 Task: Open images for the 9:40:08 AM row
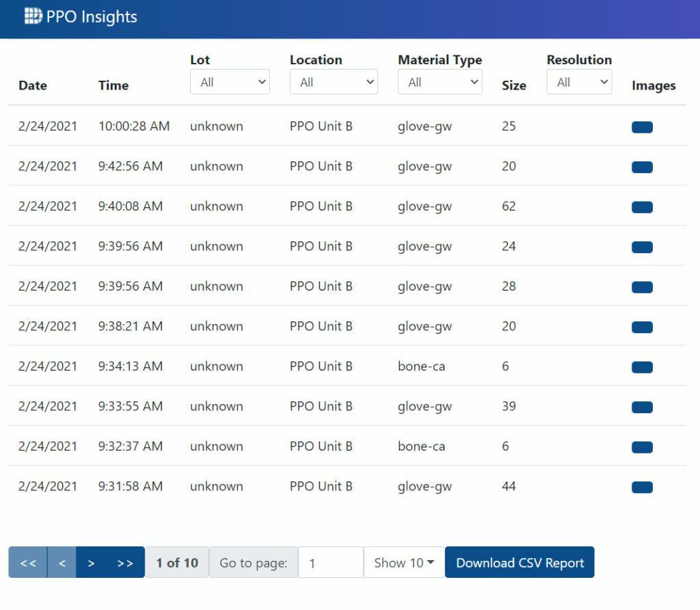coord(642,207)
